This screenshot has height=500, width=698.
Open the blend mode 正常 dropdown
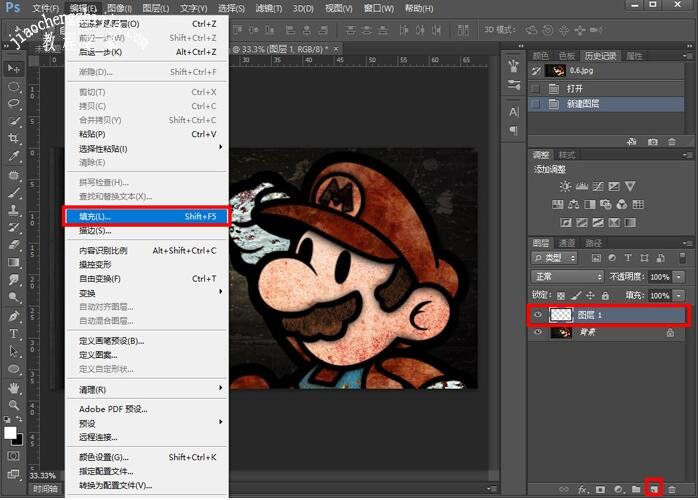pyautogui.click(x=567, y=276)
